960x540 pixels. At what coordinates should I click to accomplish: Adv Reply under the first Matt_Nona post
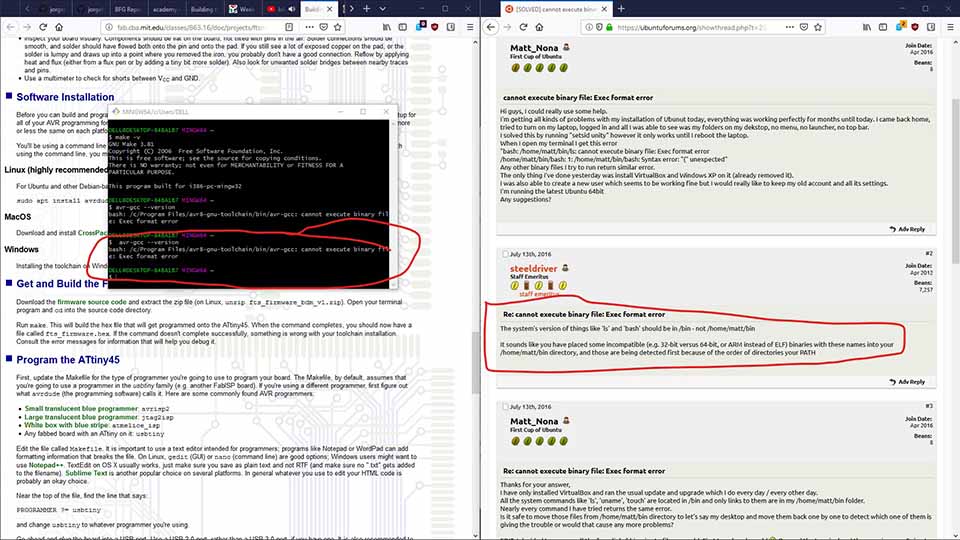[x=907, y=229]
